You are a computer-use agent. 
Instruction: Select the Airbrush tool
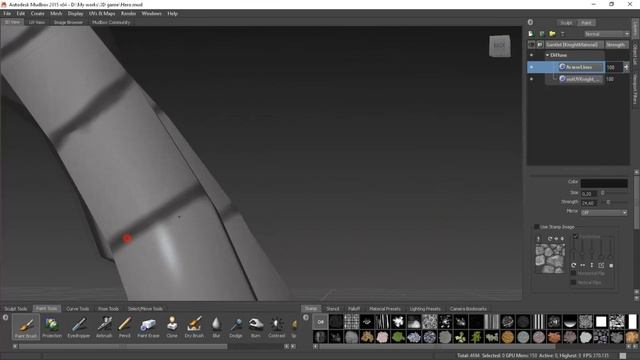point(104,327)
